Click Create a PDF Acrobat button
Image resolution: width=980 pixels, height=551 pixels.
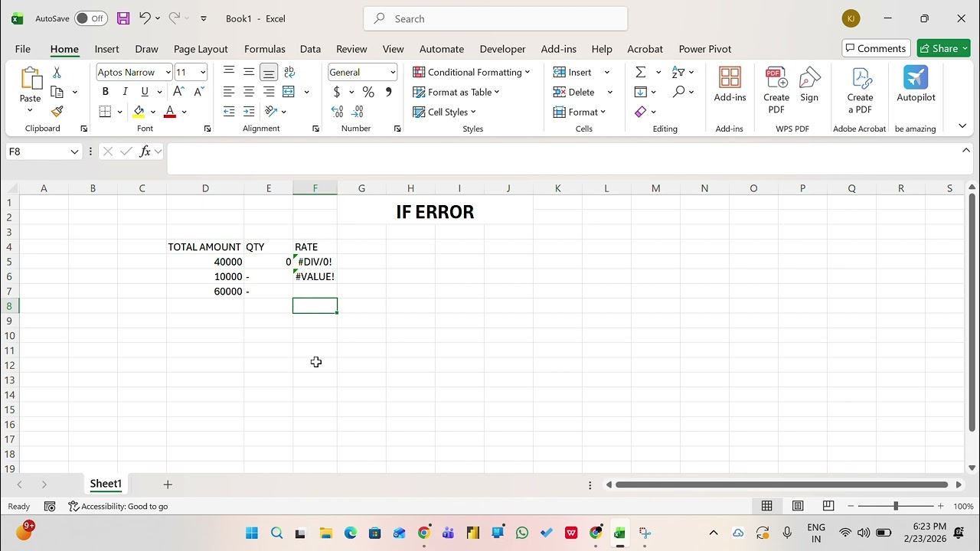(860, 90)
